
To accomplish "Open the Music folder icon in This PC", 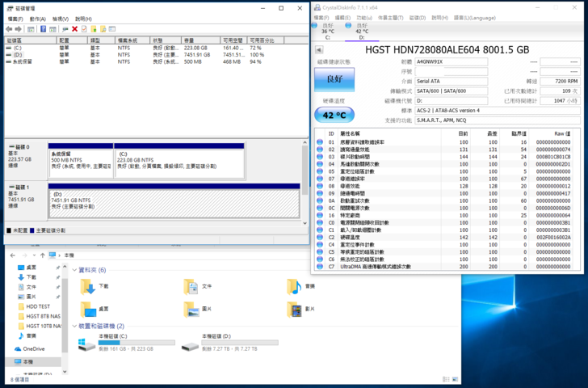I will [x=294, y=285].
